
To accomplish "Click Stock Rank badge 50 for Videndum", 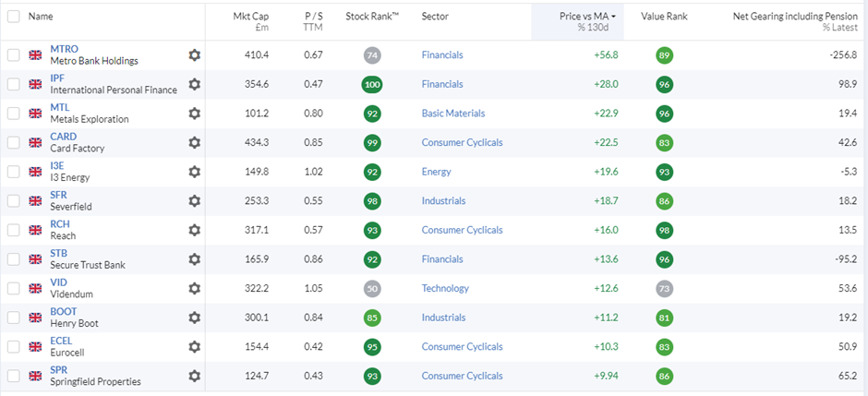I will click(x=372, y=288).
